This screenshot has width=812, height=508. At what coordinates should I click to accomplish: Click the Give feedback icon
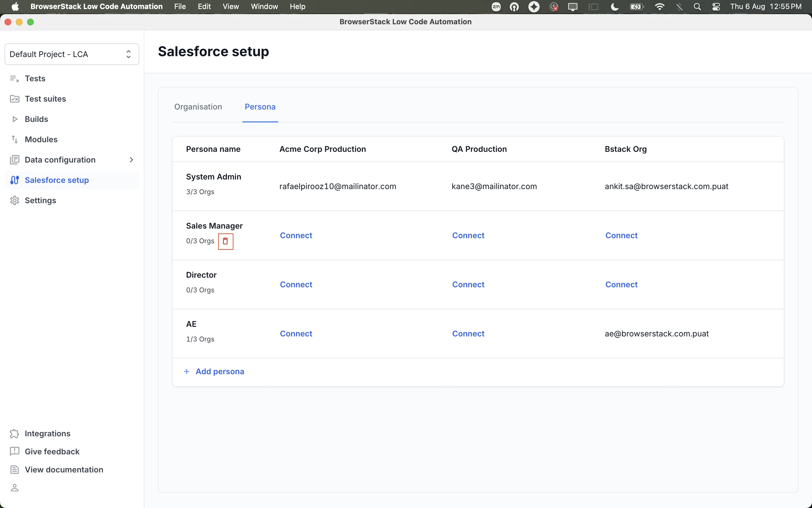[x=14, y=452]
